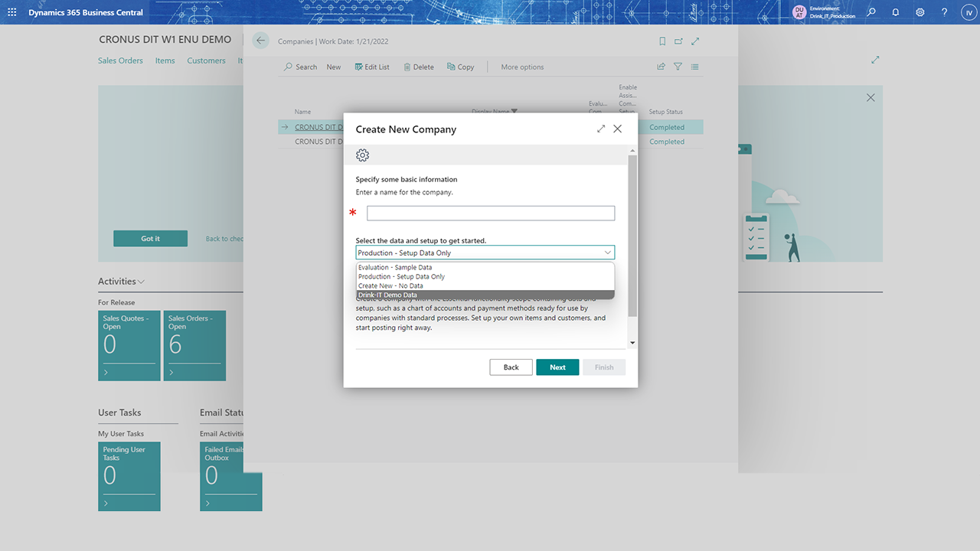Expand the Create New Company dialog
The image size is (980, 551).
[601, 129]
